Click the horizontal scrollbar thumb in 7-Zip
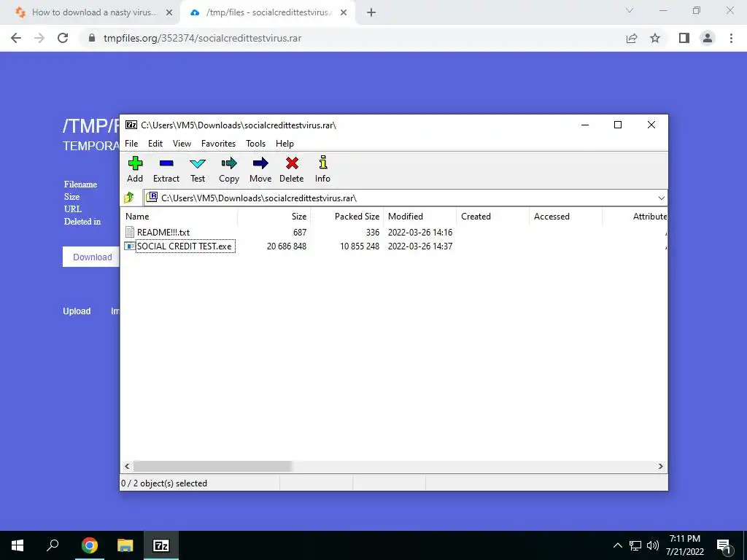Screen dimensions: 747x560 pos(212,466)
